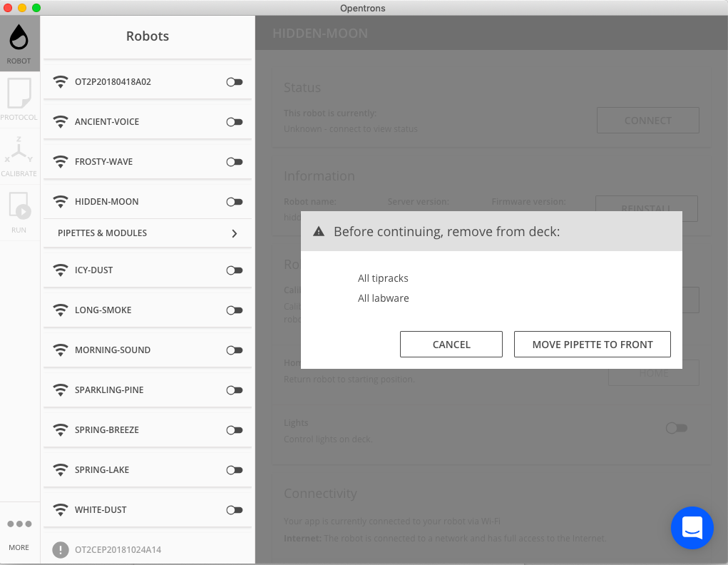Image resolution: width=728 pixels, height=565 pixels.
Task: Toggle connection for ANCIENT-VOICE
Action: (235, 122)
